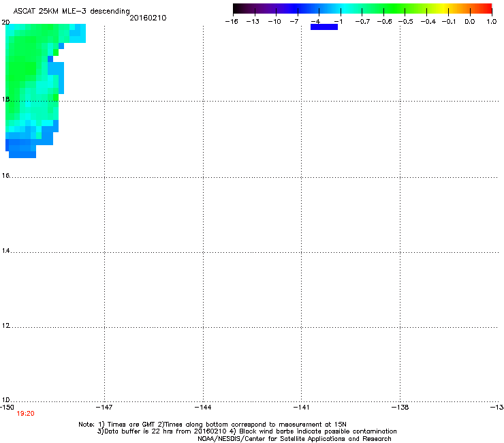Screen dimensions: 504x443
Task: Click the 'ASCAT 25KM MLE-3 descending' title
Action: [x=72, y=12]
